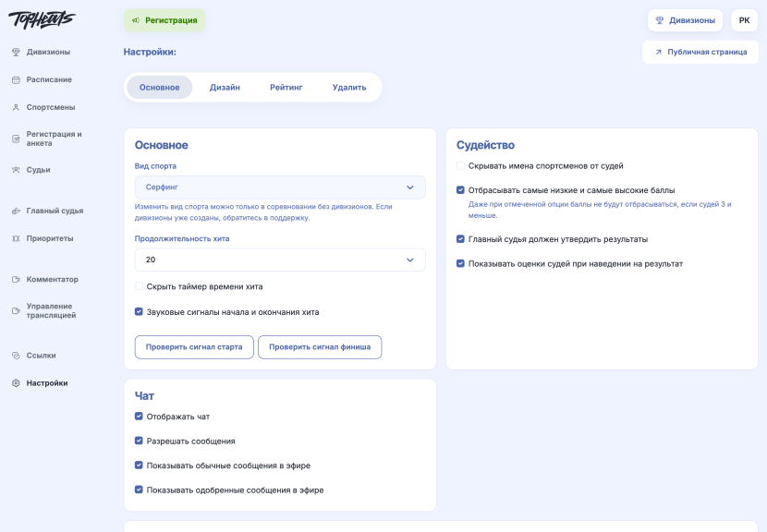The height and width of the screenshot is (532, 767).
Task: Click the megaphone icon in Регистрация badge
Action: click(x=136, y=20)
